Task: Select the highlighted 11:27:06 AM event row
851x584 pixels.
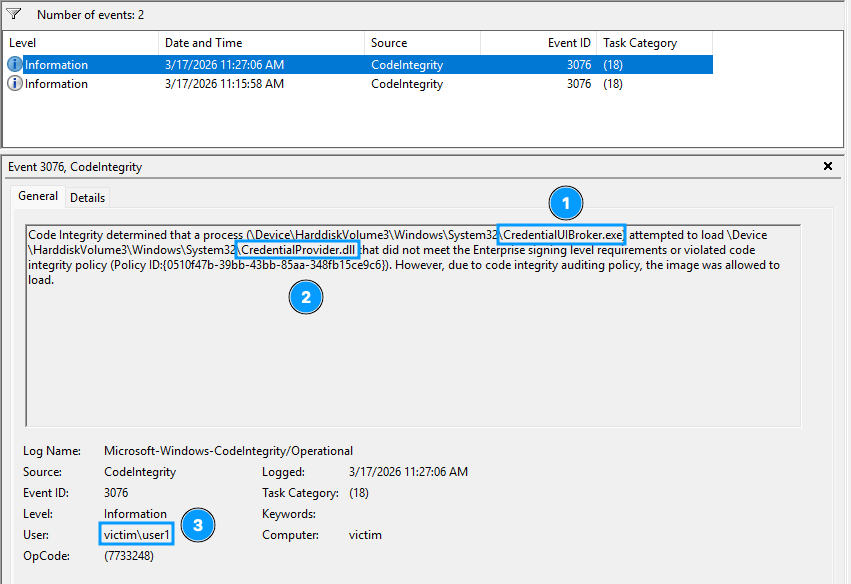Action: (224, 65)
